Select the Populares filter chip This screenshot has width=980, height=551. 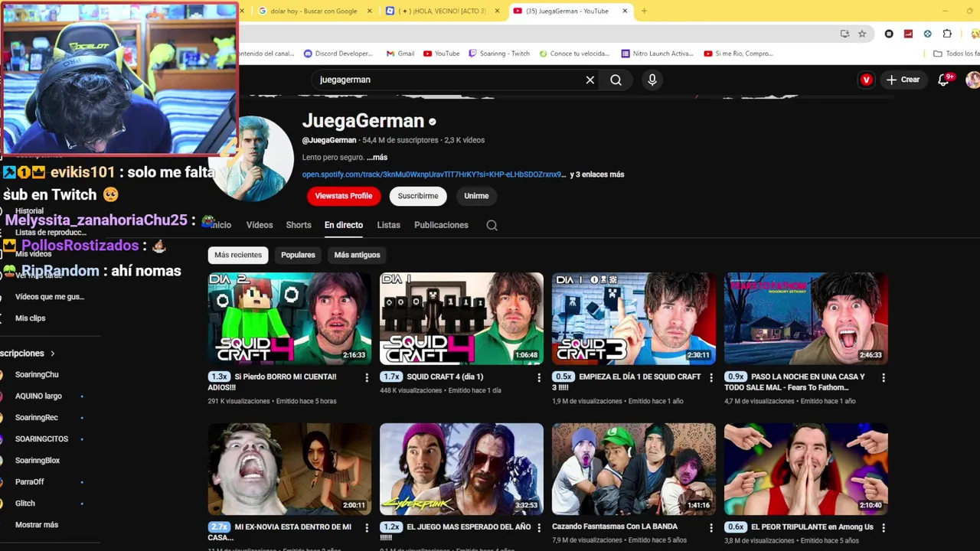[x=298, y=255]
